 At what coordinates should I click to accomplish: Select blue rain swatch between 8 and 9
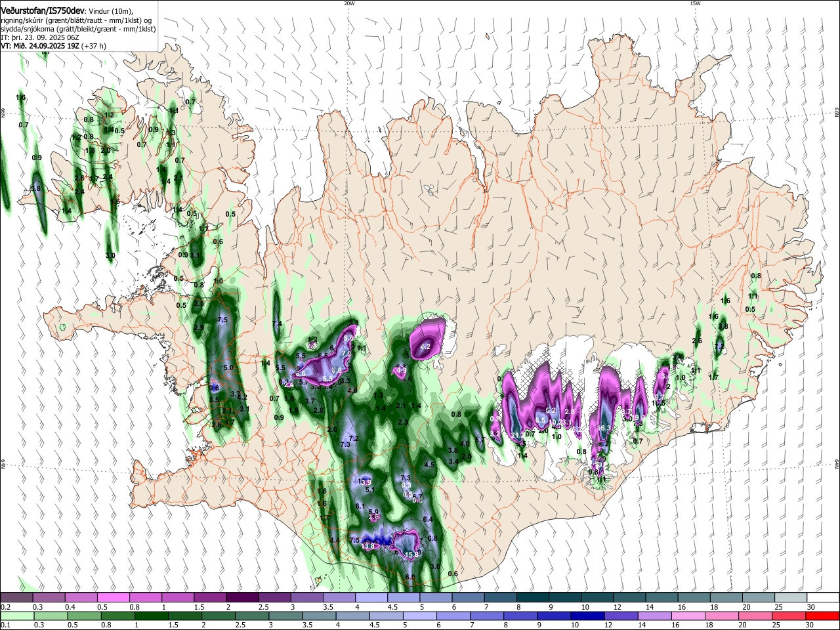point(519,616)
